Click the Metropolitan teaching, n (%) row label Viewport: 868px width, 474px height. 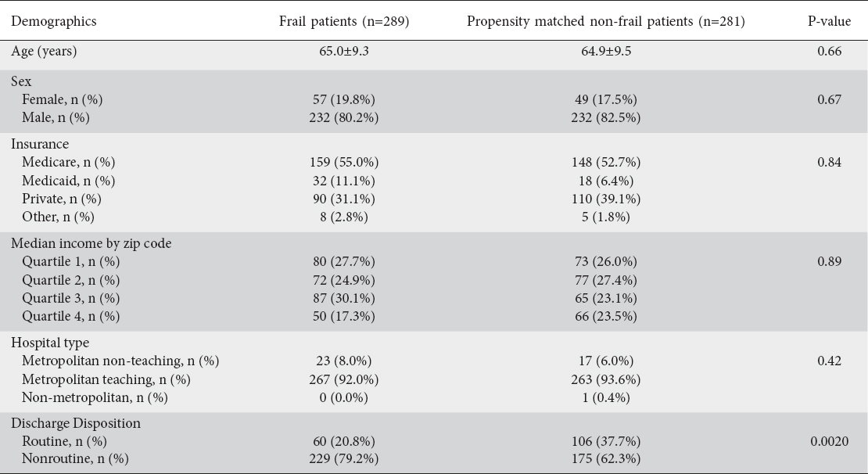(106, 379)
